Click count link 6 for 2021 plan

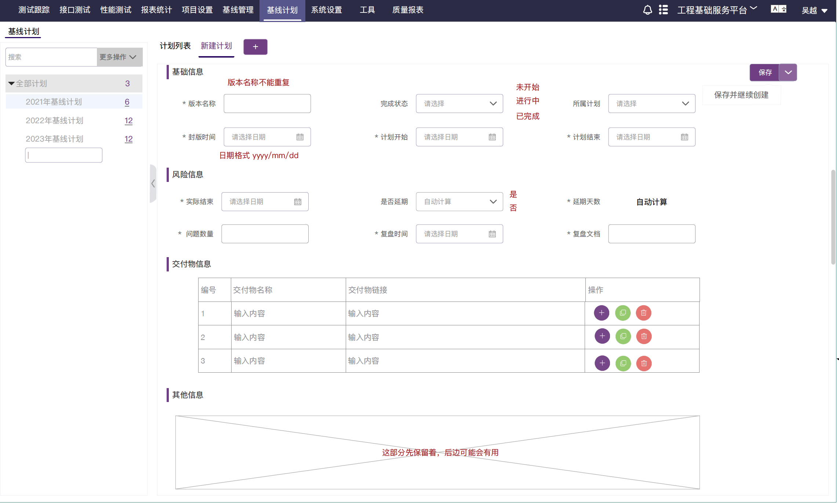click(x=127, y=102)
